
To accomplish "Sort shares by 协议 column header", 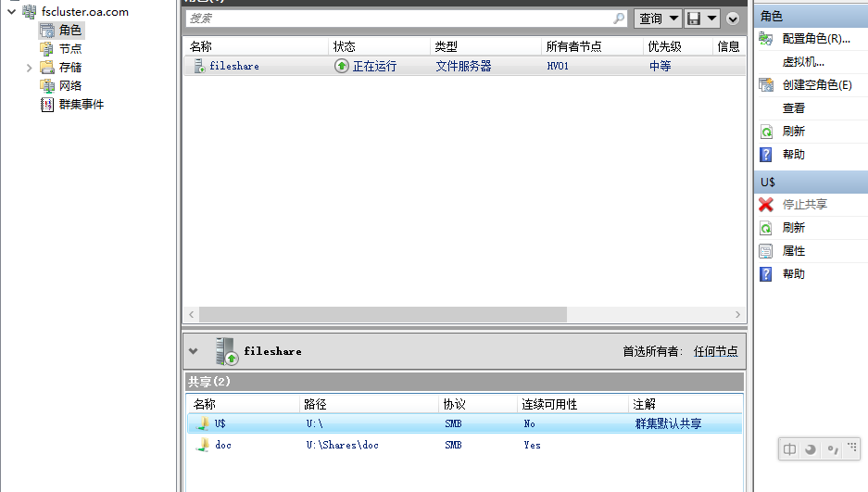I will coord(455,404).
